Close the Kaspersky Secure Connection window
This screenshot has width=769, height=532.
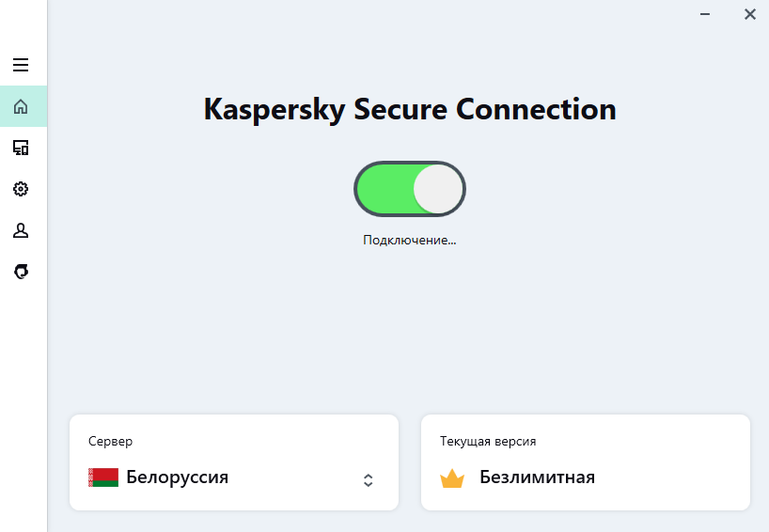coord(749,14)
